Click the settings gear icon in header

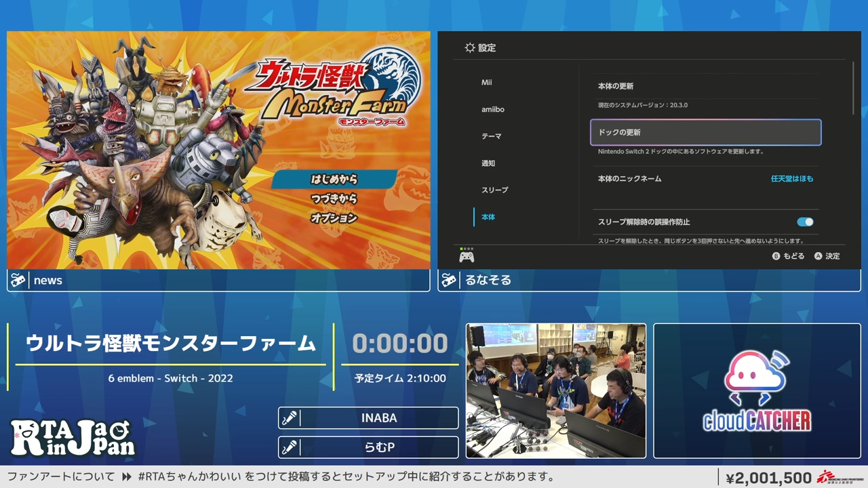pyautogui.click(x=470, y=48)
